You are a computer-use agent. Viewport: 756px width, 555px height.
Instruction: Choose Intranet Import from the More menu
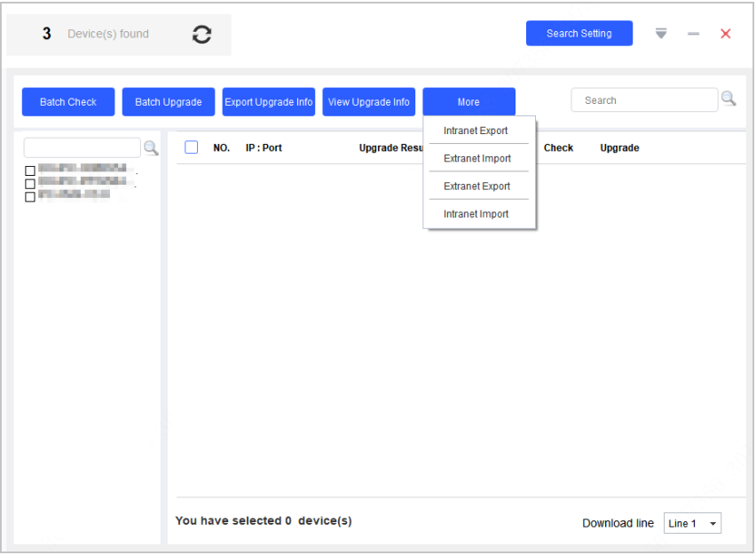[x=476, y=214]
